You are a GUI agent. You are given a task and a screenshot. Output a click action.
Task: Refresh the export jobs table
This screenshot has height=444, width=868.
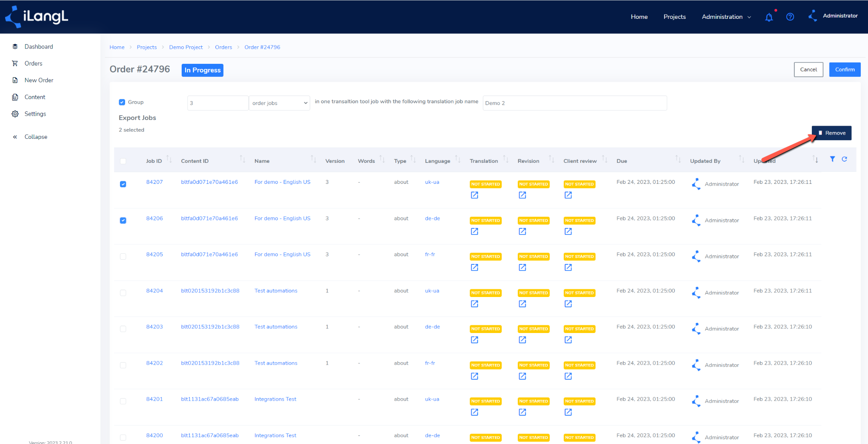pyautogui.click(x=844, y=159)
